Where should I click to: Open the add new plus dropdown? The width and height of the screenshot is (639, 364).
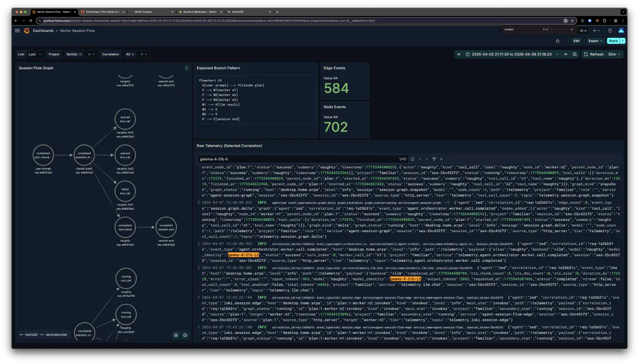coord(597,30)
